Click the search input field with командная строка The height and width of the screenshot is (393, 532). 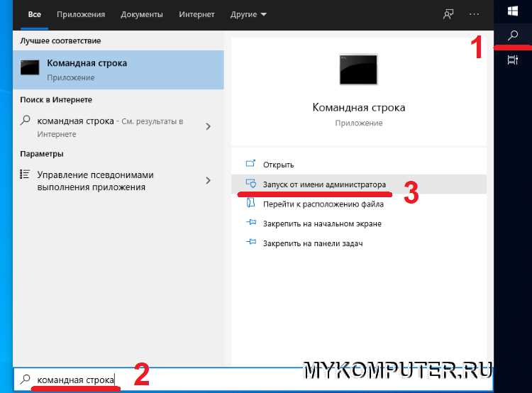click(253, 379)
